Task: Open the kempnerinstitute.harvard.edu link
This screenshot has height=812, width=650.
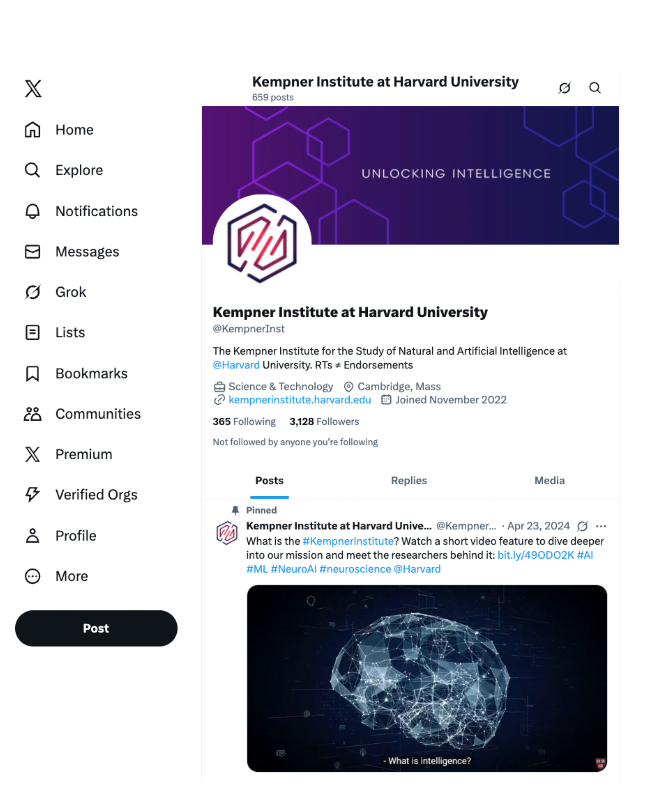Action: (x=299, y=400)
